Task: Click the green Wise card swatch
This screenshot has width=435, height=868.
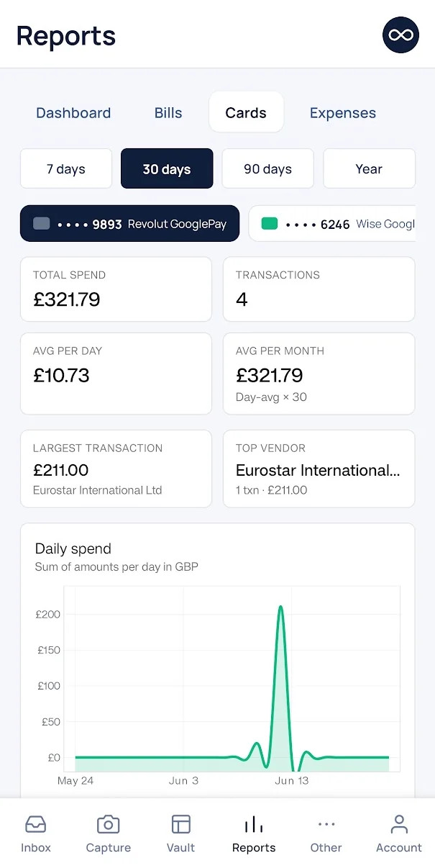Action: [x=270, y=224]
